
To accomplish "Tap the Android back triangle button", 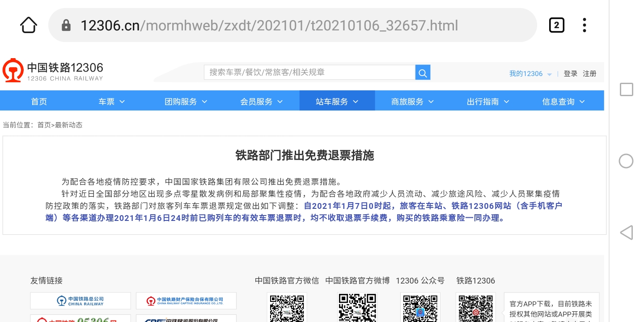I will tap(626, 233).
